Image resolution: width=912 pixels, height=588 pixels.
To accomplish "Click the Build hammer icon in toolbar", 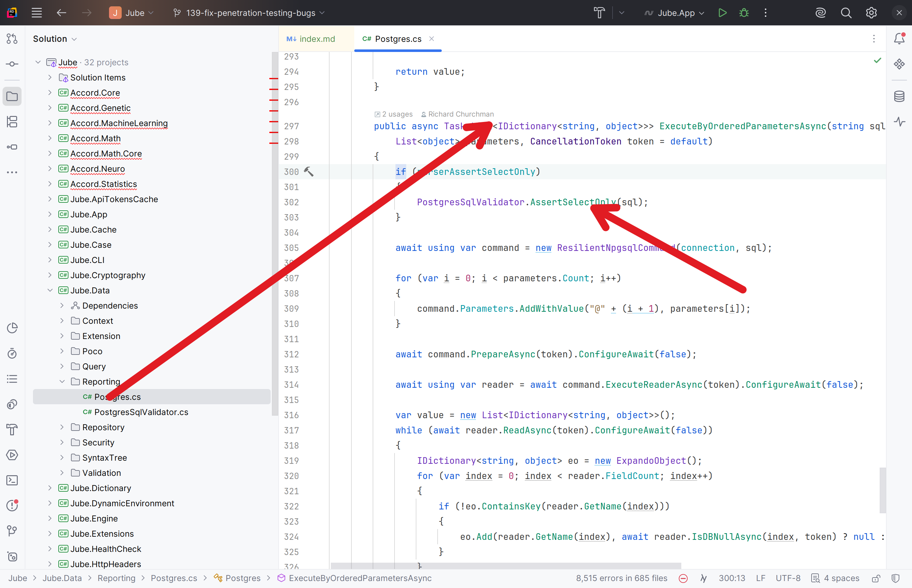I will (599, 13).
